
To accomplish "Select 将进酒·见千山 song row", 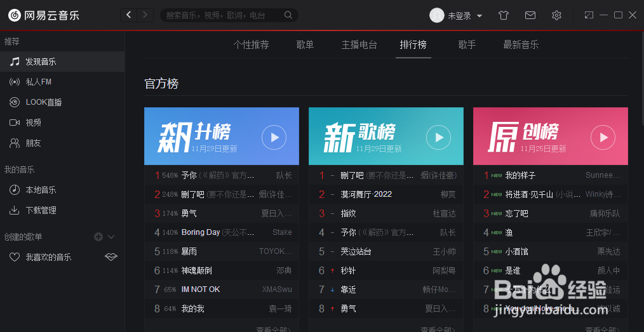I will pos(551,194).
